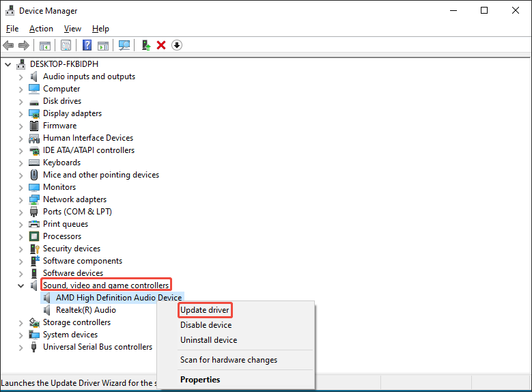This screenshot has width=532, height=392.
Task: Expand the Software devices node
Action: [x=21, y=274]
